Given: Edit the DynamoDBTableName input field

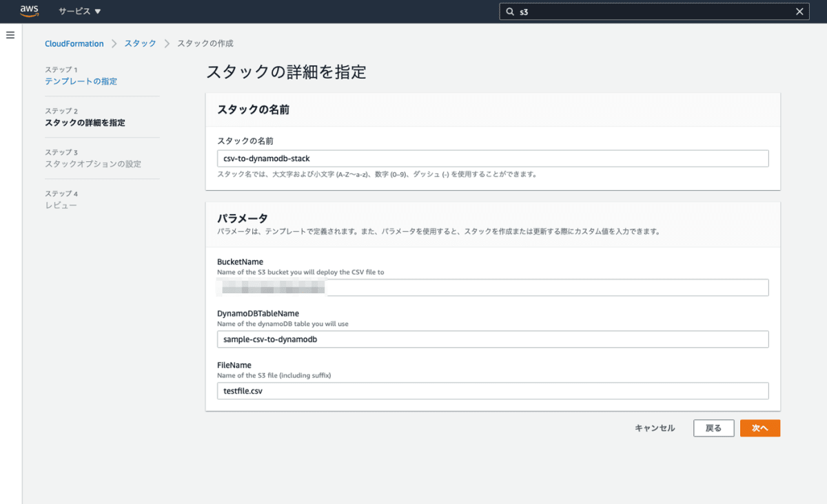Looking at the screenshot, I should [x=493, y=339].
